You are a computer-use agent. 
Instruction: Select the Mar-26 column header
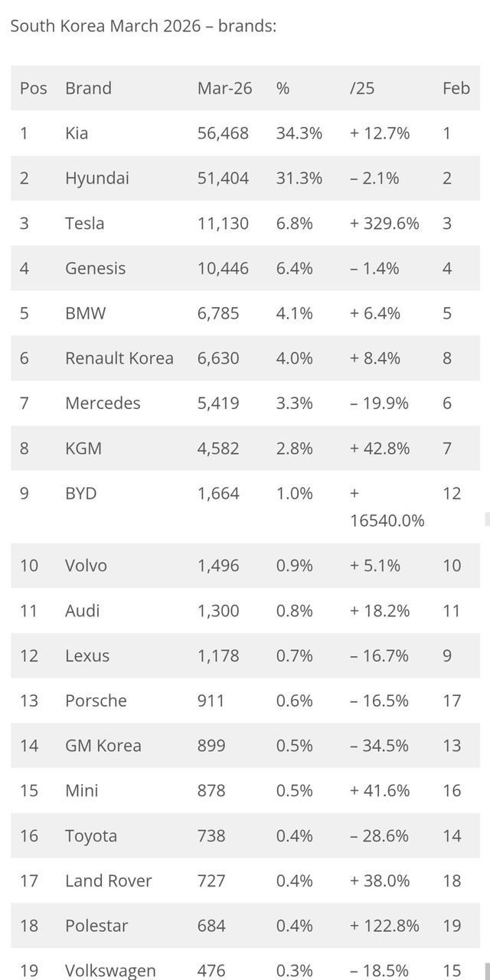click(x=224, y=88)
